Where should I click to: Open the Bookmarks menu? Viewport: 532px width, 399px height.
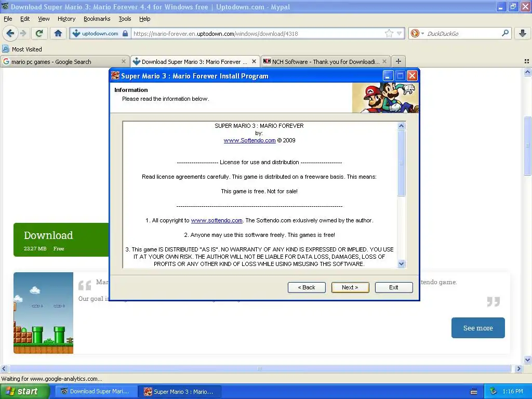[x=97, y=19]
